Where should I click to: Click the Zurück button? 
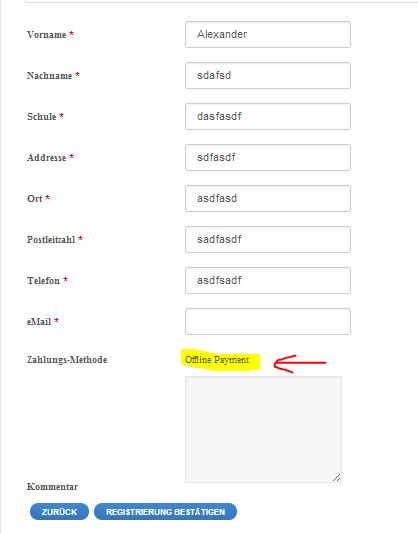(x=59, y=512)
